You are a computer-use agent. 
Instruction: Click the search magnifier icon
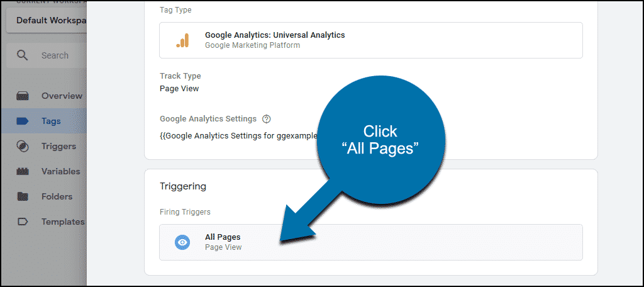(22, 55)
